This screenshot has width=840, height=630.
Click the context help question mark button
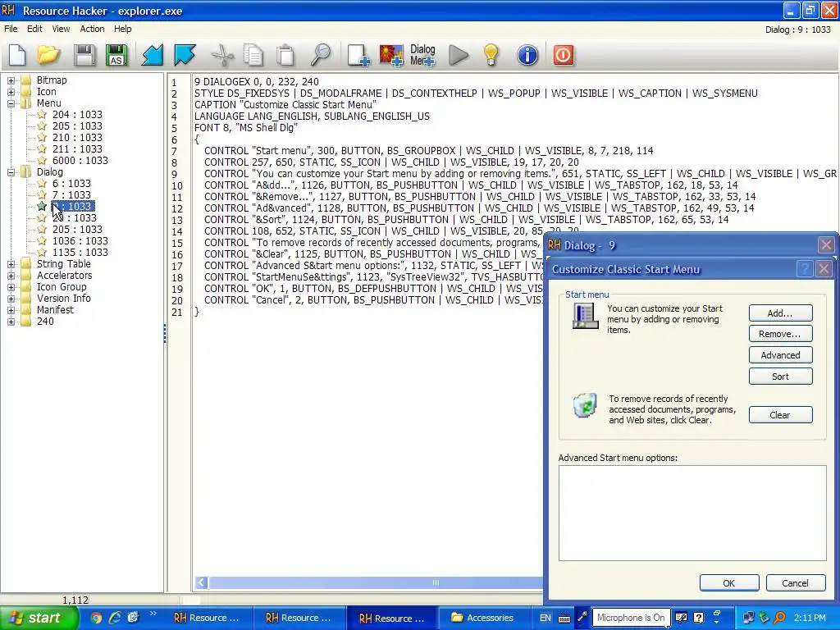point(805,269)
